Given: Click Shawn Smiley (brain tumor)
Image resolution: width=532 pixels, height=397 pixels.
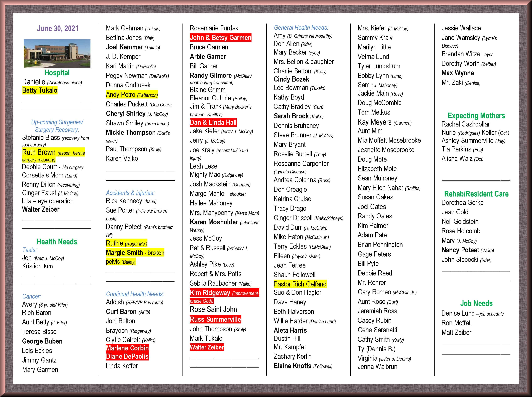Looking at the screenshot, I should click(x=138, y=123).
